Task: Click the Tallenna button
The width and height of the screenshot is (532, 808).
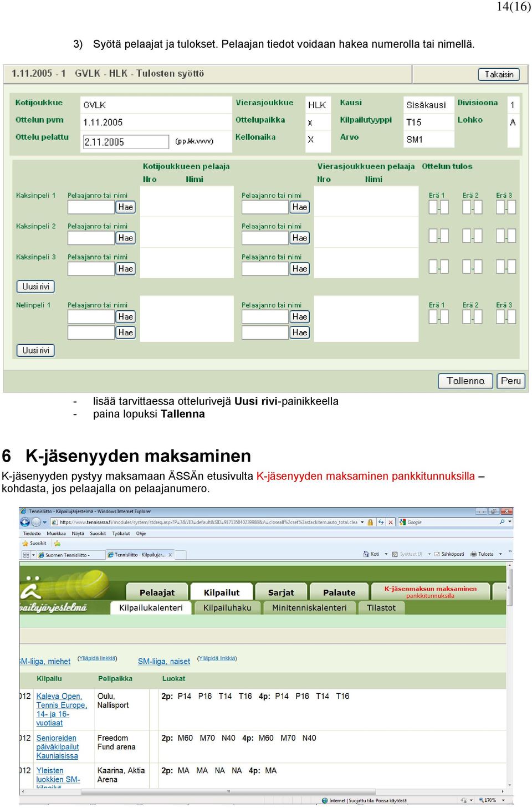Action: [465, 381]
